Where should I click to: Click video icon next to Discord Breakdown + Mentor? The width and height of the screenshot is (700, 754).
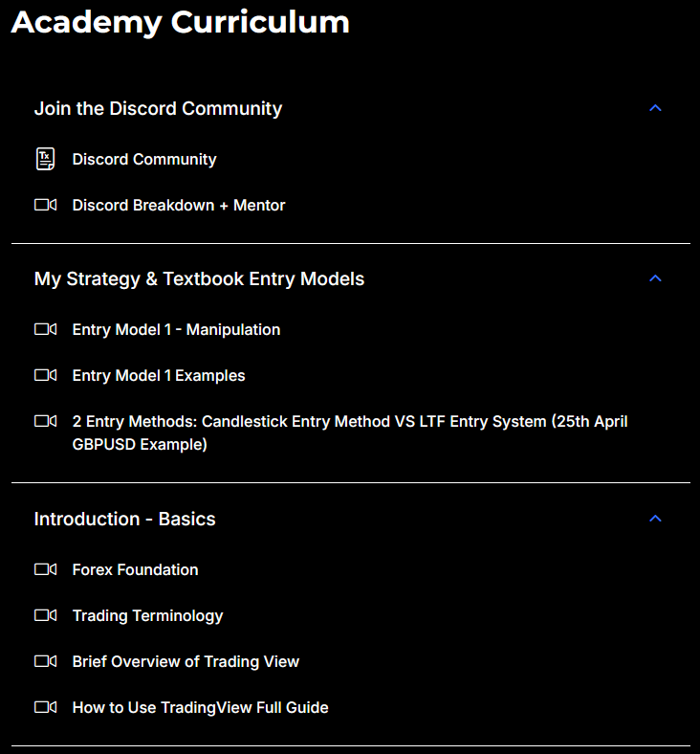click(x=45, y=205)
